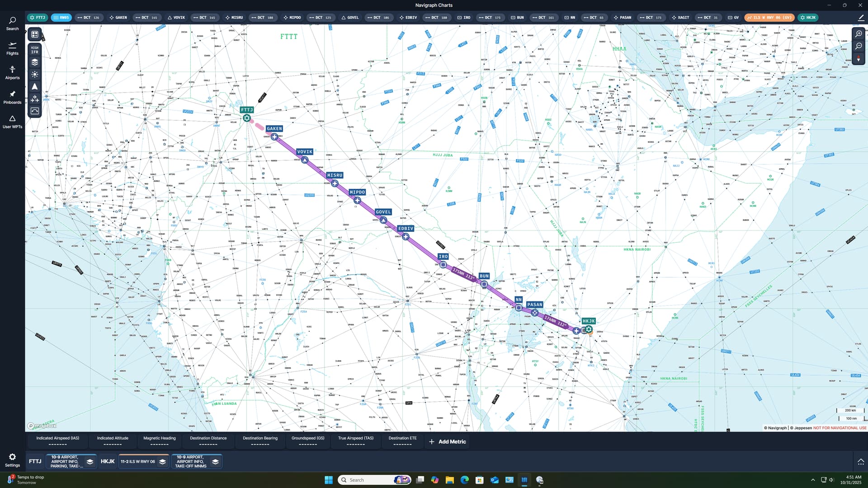Click the HKJK airport button in chart bar
This screenshot has width=868, height=488.
pos(108,462)
